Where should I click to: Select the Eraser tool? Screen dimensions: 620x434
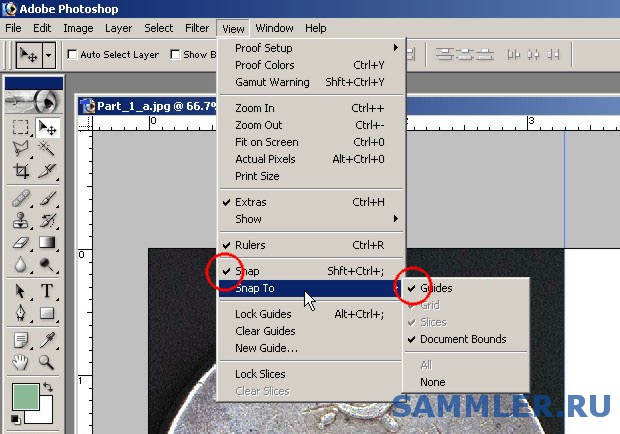point(20,242)
